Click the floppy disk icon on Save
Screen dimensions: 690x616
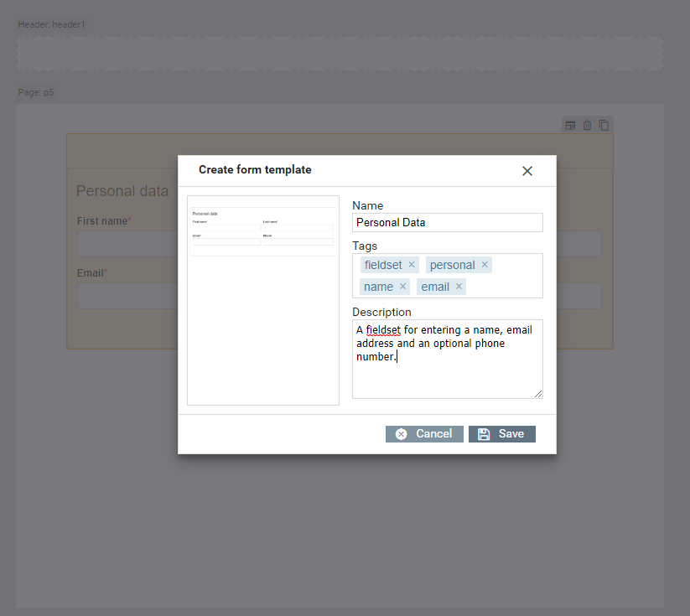point(484,434)
